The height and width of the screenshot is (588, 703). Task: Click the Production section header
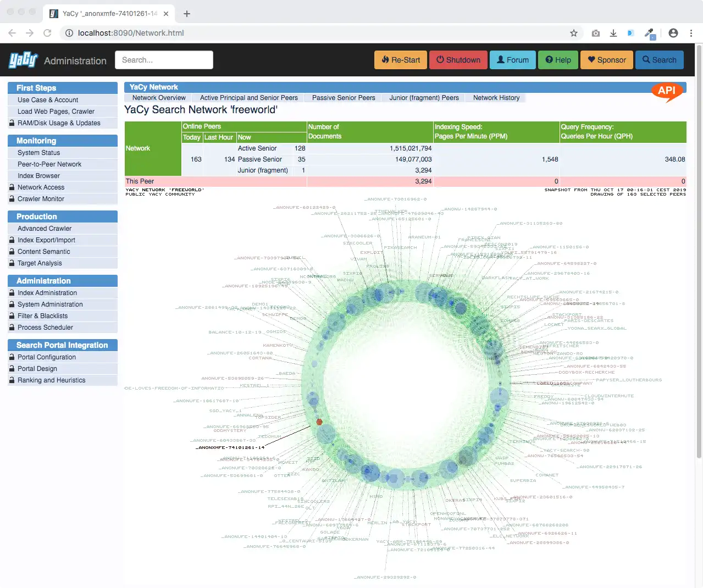pyautogui.click(x=63, y=217)
